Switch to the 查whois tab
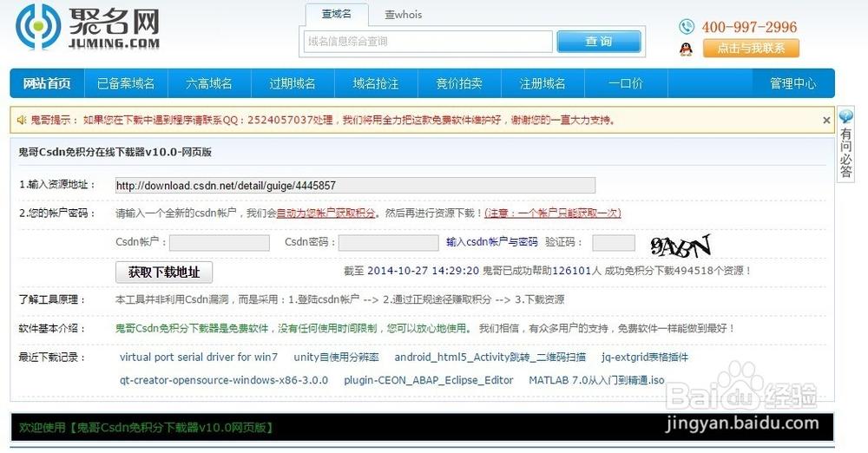 (x=403, y=15)
